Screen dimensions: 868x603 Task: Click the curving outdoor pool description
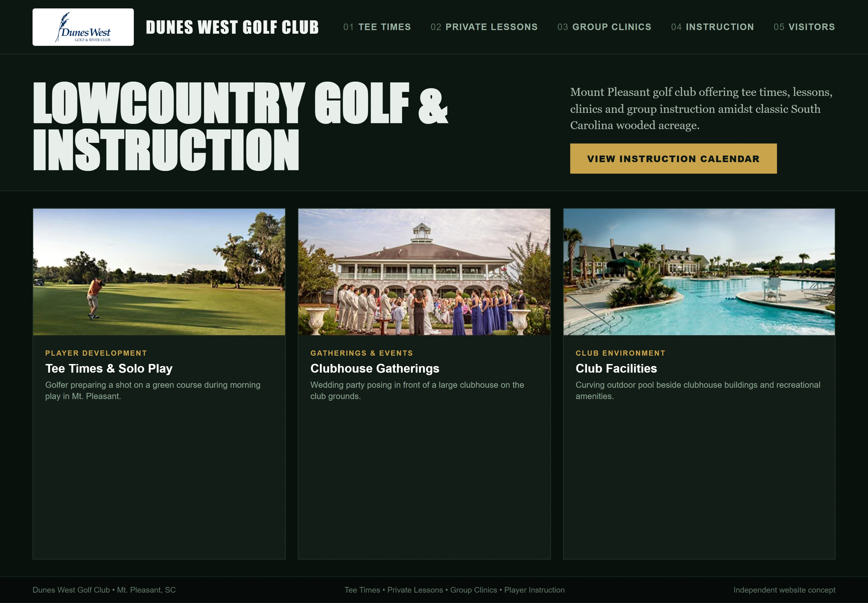coord(698,391)
